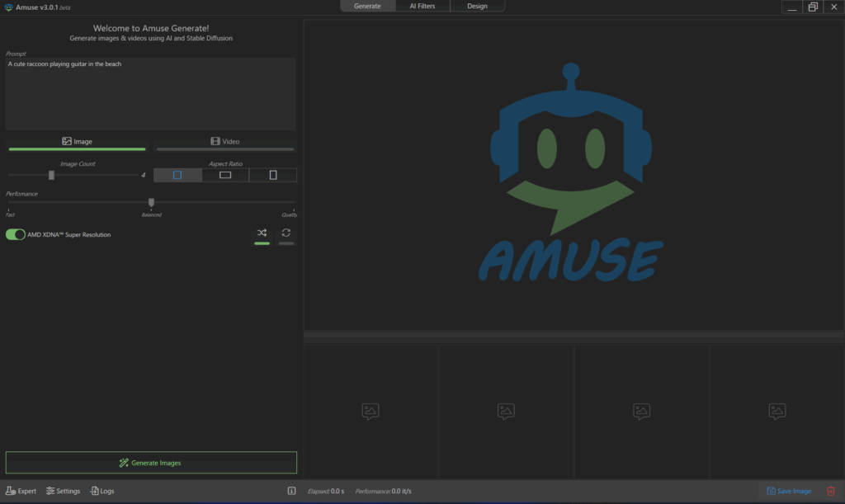Restore down the Amuse window

(813, 7)
